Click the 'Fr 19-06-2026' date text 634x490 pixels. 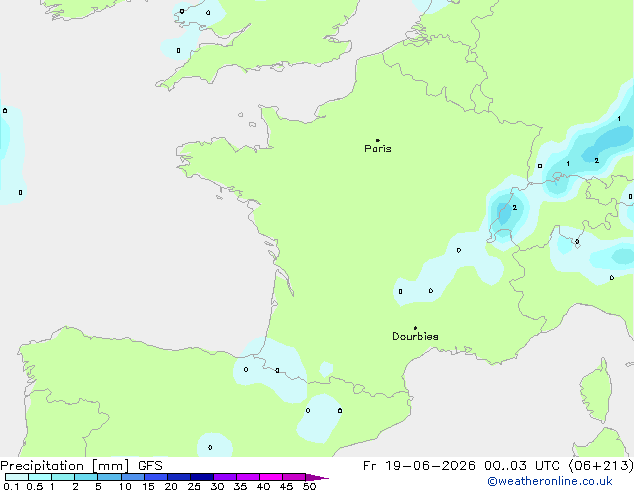click(x=419, y=466)
